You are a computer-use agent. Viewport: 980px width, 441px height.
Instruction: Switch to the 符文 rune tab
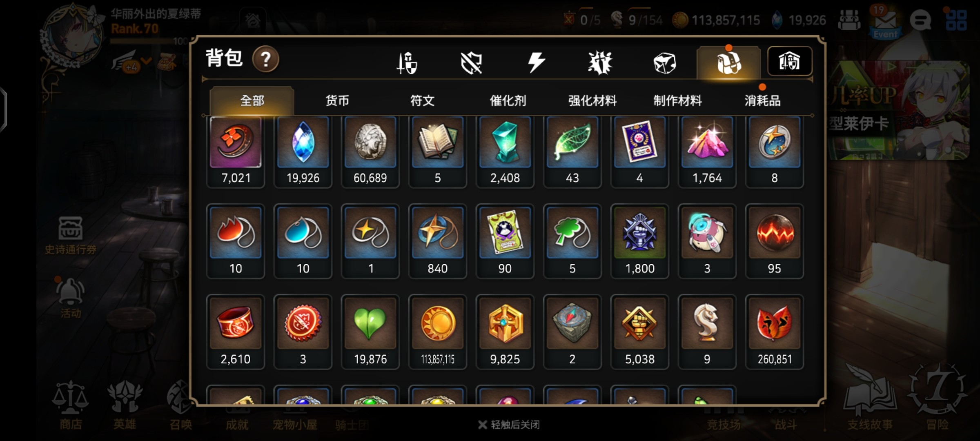422,100
